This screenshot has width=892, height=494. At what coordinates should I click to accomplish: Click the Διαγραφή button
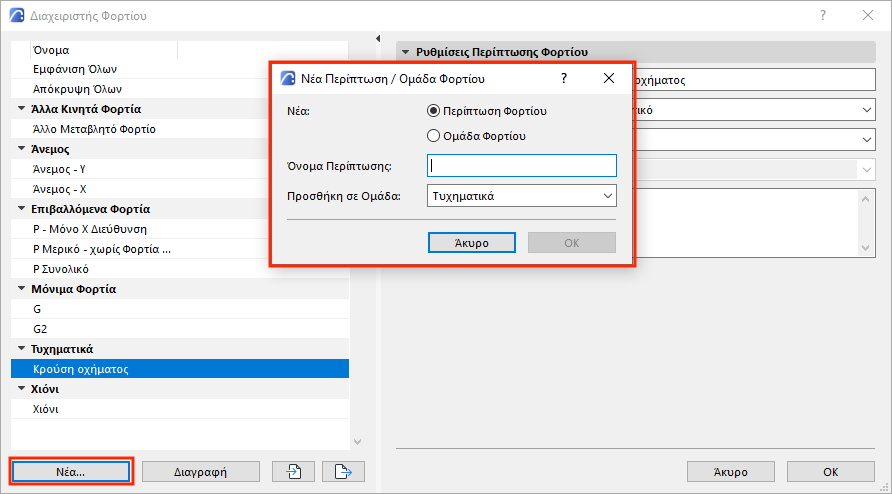[201, 471]
